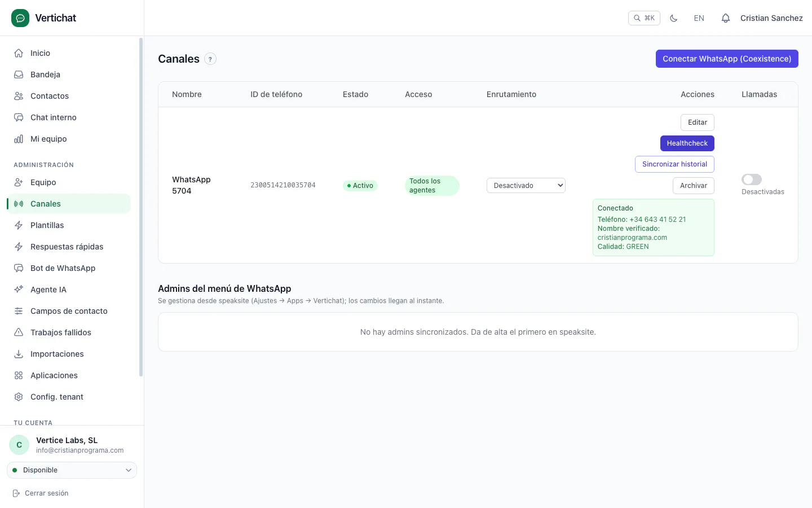Enable the Llamadas toggle switch
This screenshot has width=812, height=508.
[x=752, y=179]
